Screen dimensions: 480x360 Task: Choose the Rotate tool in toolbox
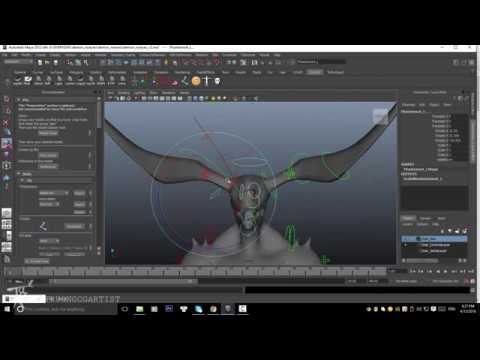pos(7,143)
